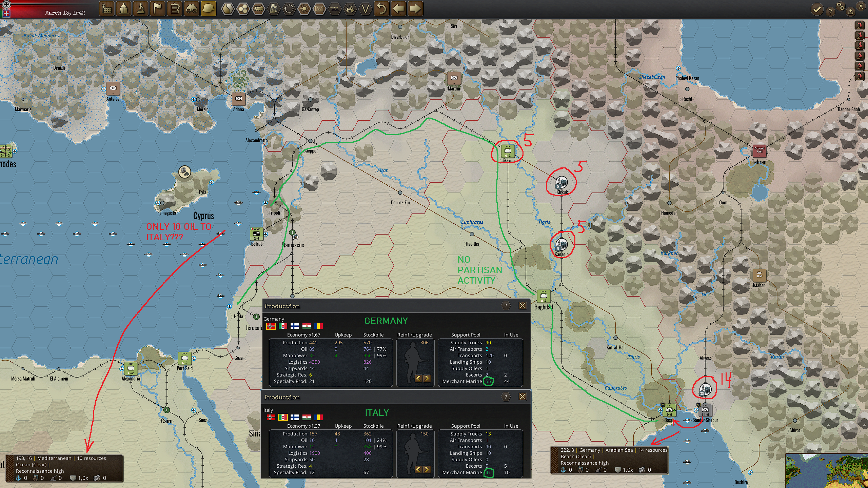Click the forward navigation arrow

[415, 9]
